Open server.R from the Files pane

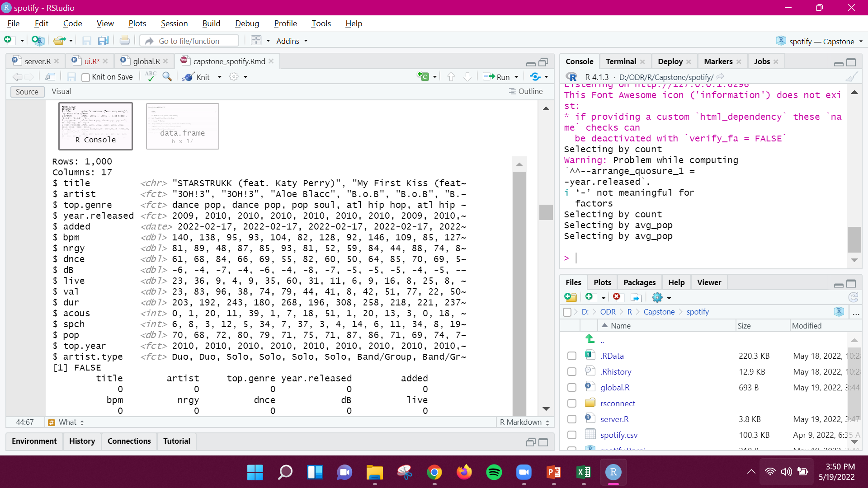tap(614, 419)
